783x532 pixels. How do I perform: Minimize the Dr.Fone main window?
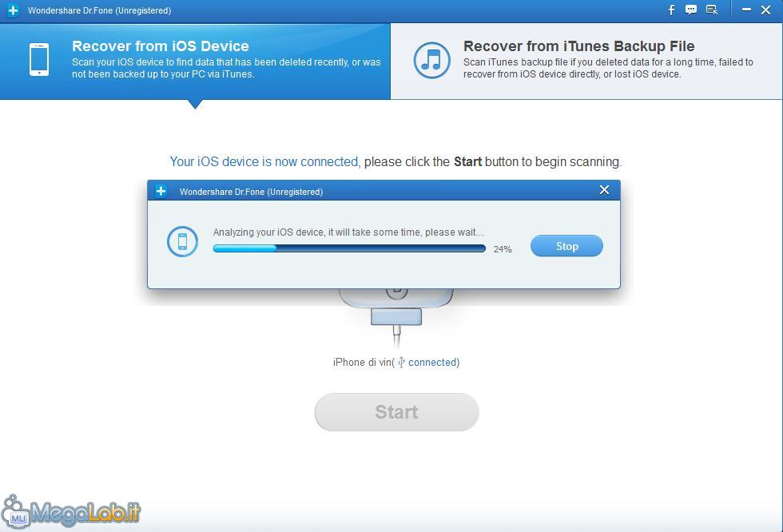click(746, 10)
